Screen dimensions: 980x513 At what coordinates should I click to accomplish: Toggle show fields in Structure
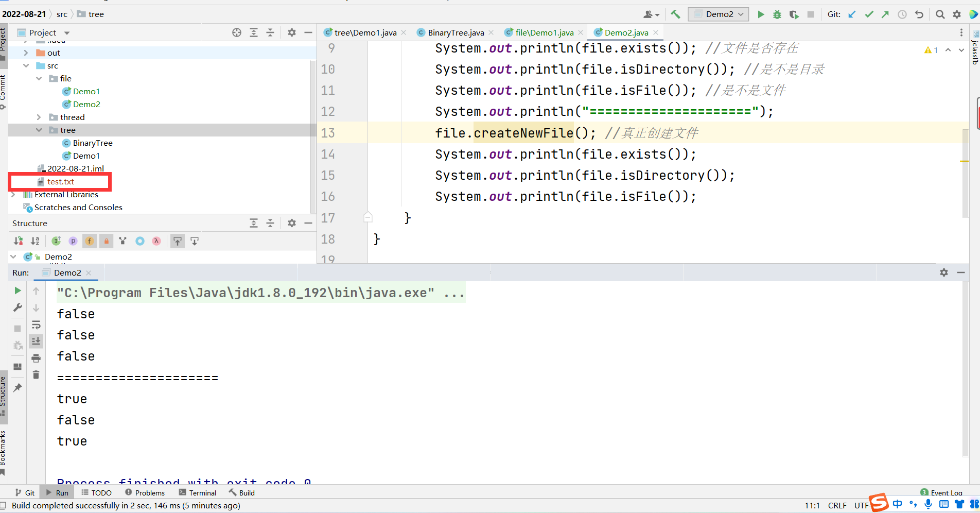click(90, 241)
